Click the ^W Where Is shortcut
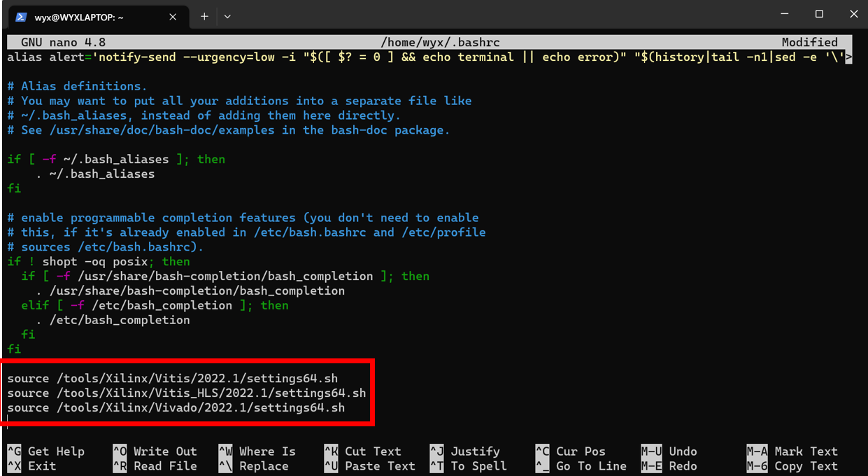868x476 pixels. (x=257, y=451)
